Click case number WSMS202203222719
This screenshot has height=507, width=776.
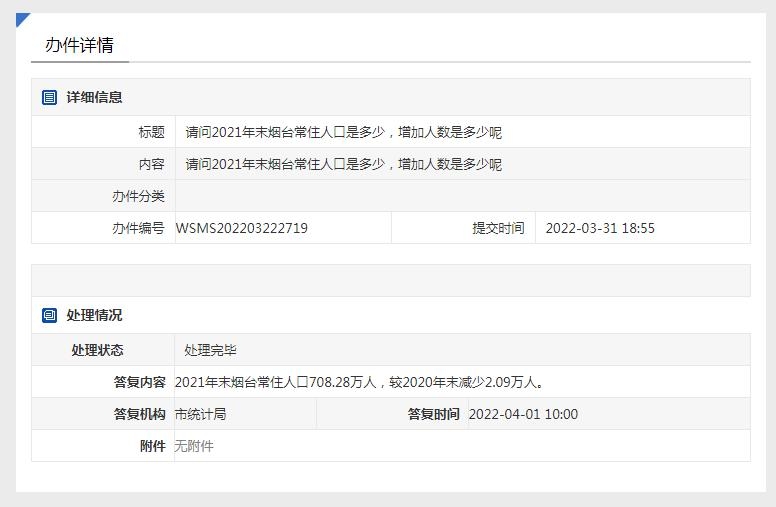[242, 228]
